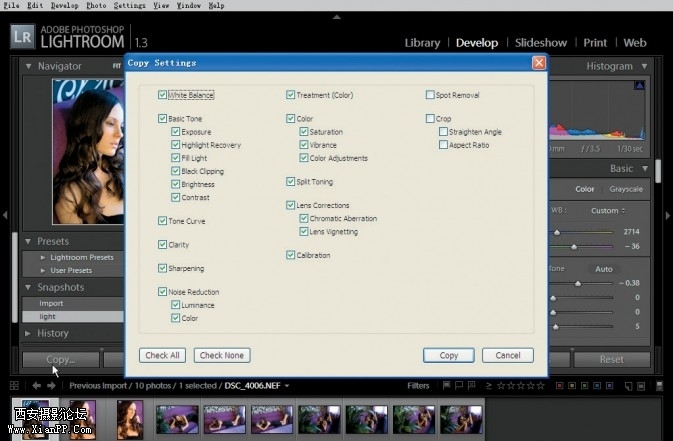Switch to the Library module
Image resolution: width=673 pixels, height=441 pixels.
click(x=422, y=43)
